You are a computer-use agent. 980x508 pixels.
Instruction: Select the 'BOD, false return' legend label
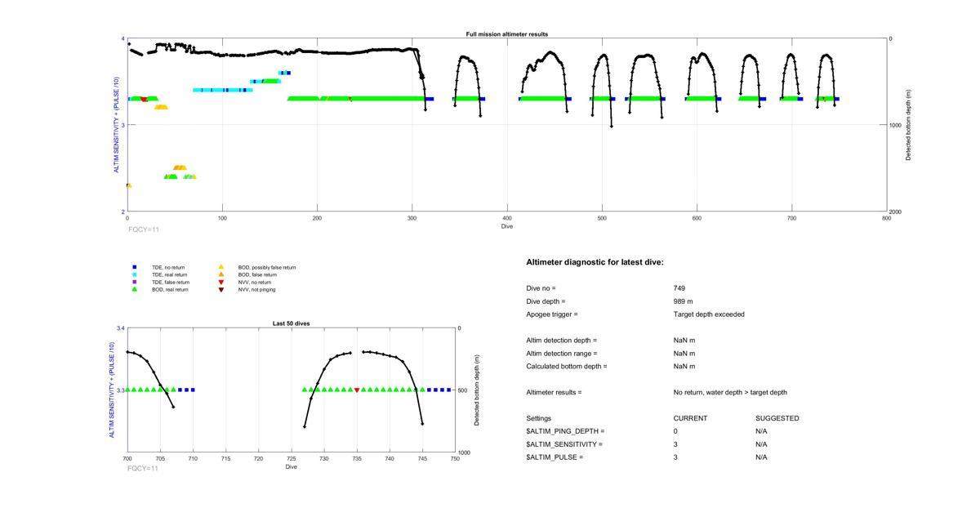pos(257,274)
